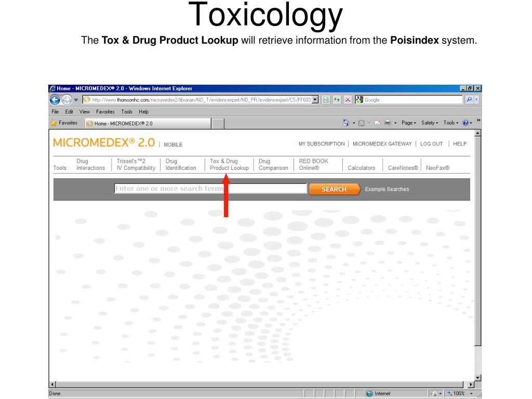This screenshot has width=532, height=399.
Task: Click the red X Stop icon
Action: 348,100
